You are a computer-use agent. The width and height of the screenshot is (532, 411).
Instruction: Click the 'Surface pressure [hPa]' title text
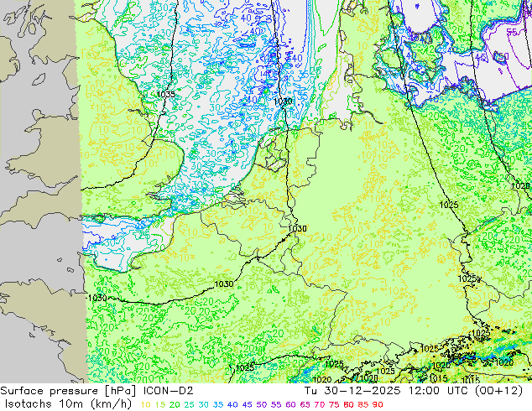tap(69, 391)
